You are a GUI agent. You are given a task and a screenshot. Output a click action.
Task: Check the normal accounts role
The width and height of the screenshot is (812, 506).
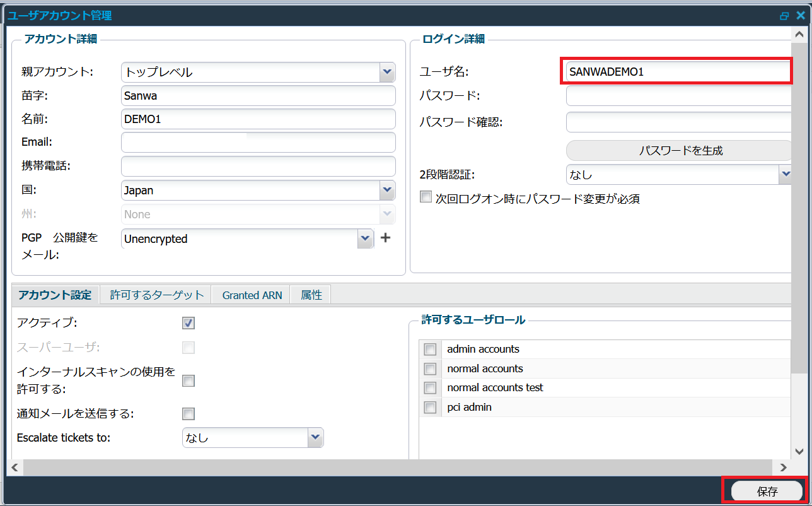point(430,369)
